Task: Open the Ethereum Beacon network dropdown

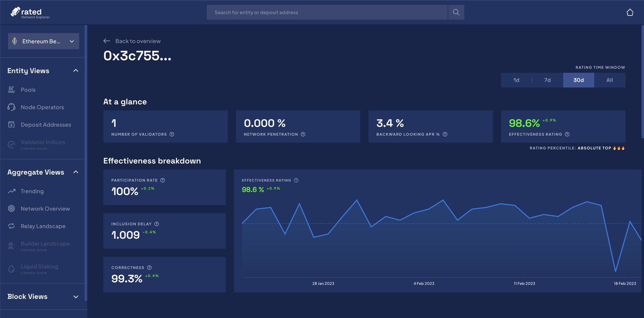Action: click(x=43, y=41)
